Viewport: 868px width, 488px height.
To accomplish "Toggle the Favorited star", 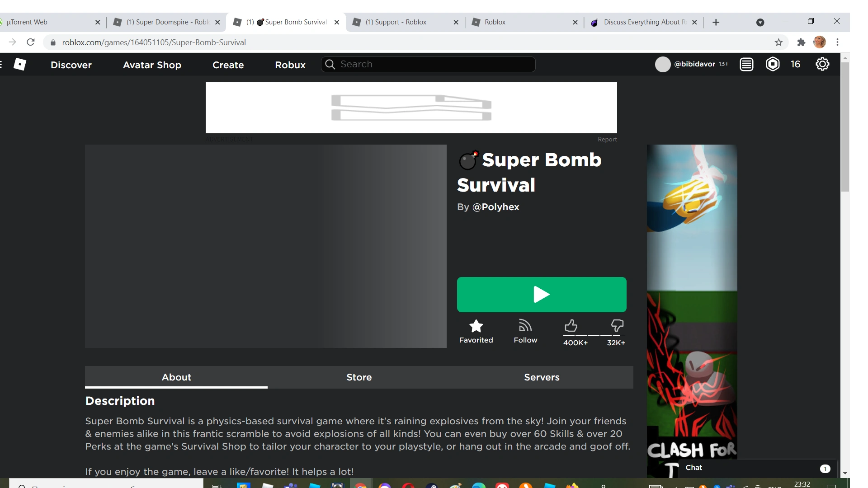I will pos(476,326).
